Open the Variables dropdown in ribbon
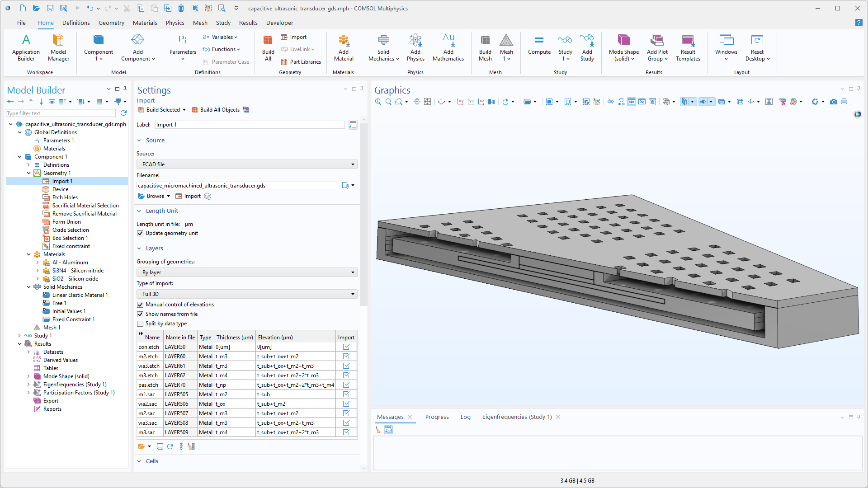 click(220, 37)
